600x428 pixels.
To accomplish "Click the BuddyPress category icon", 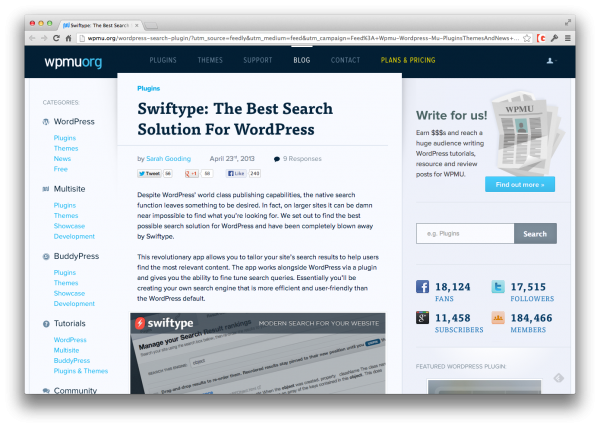I will pyautogui.click(x=46, y=256).
